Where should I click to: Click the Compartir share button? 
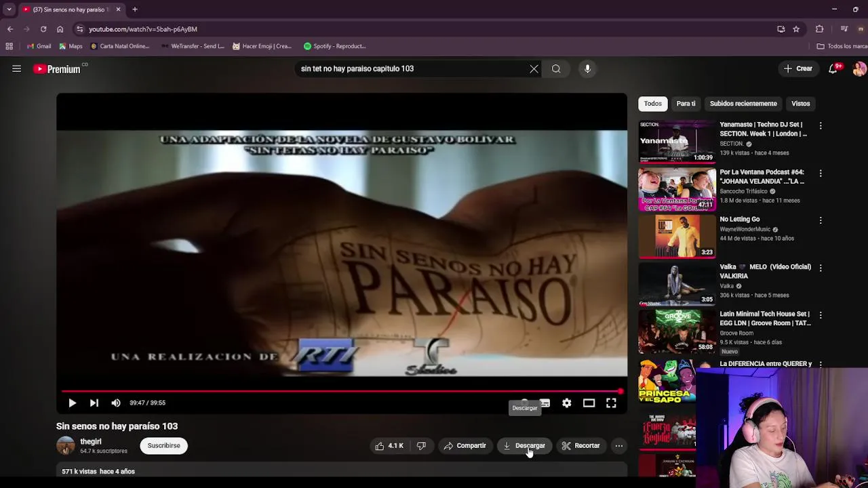pyautogui.click(x=465, y=445)
